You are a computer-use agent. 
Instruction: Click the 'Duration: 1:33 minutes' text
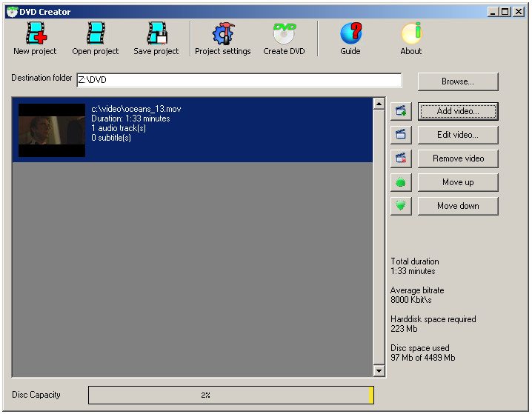pyautogui.click(x=130, y=118)
